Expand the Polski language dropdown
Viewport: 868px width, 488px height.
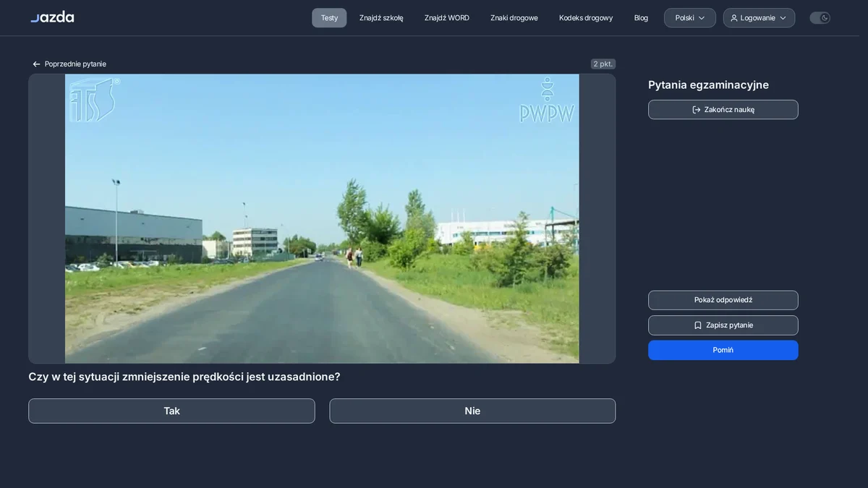(x=690, y=18)
